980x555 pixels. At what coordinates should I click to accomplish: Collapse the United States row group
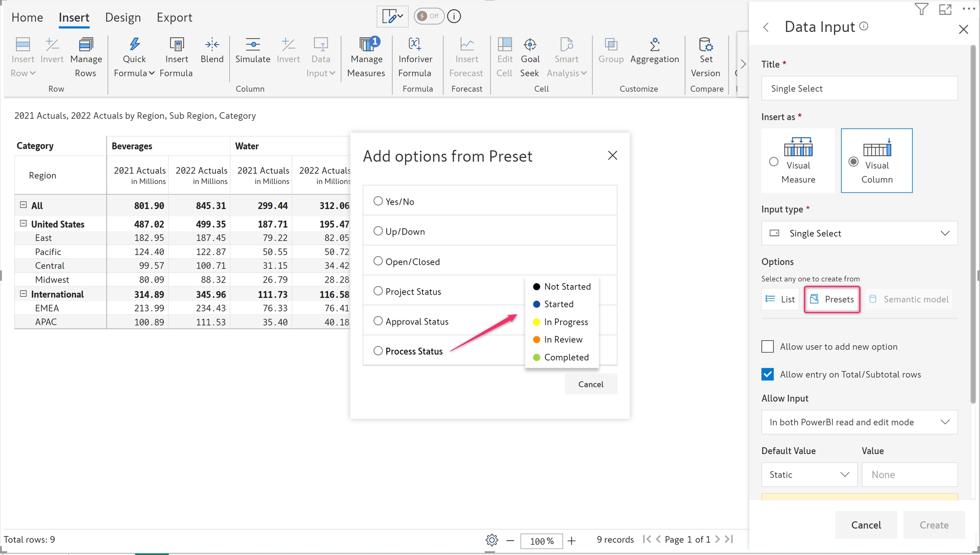tap(23, 223)
